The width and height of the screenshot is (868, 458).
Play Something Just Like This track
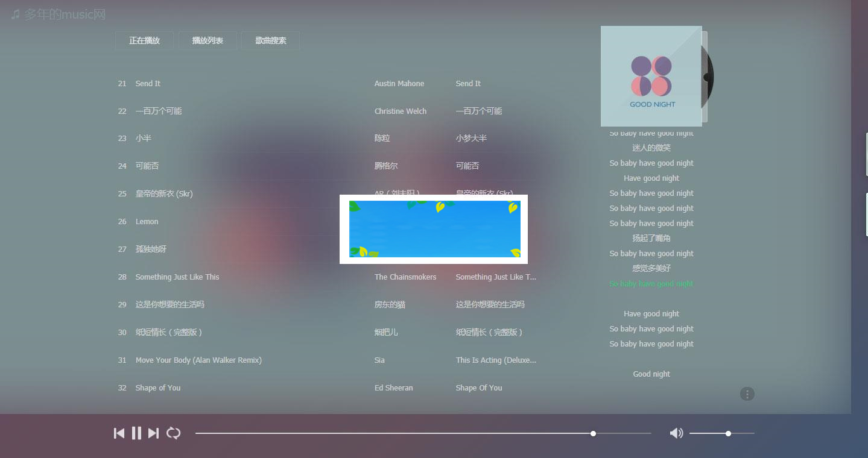[177, 277]
